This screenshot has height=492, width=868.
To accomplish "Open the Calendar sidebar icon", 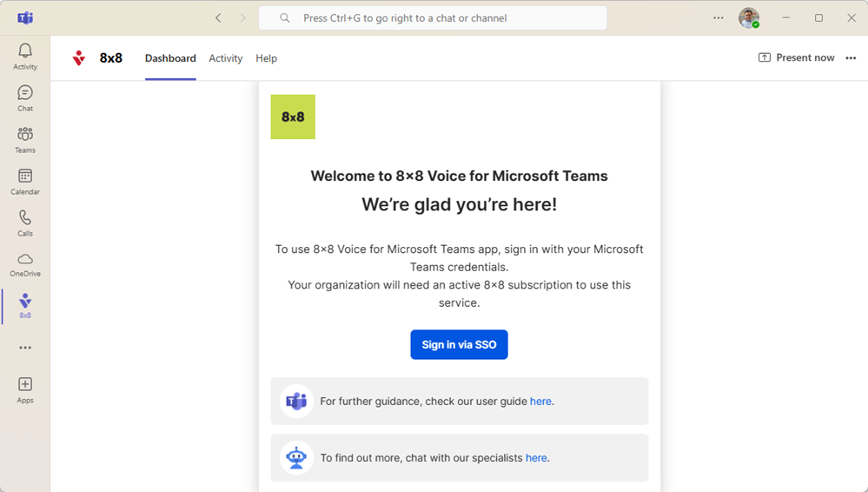I will 25,182.
